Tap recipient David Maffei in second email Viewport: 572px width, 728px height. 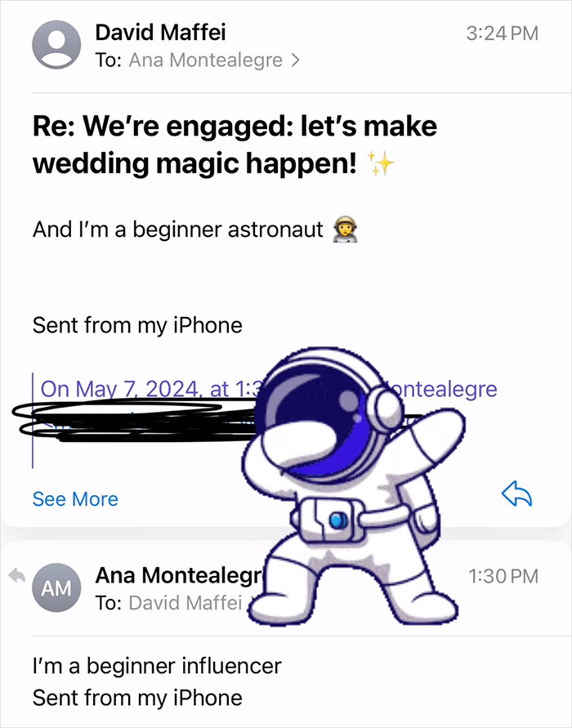(185, 603)
